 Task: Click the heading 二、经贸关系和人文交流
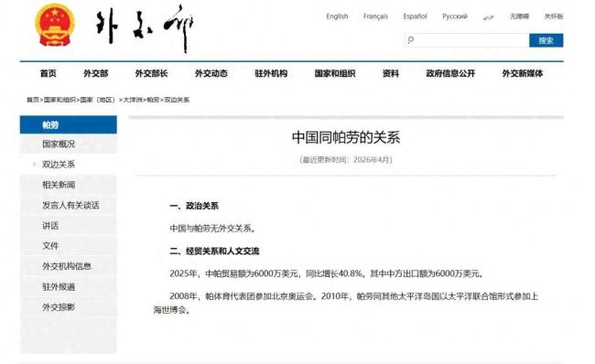coord(215,251)
